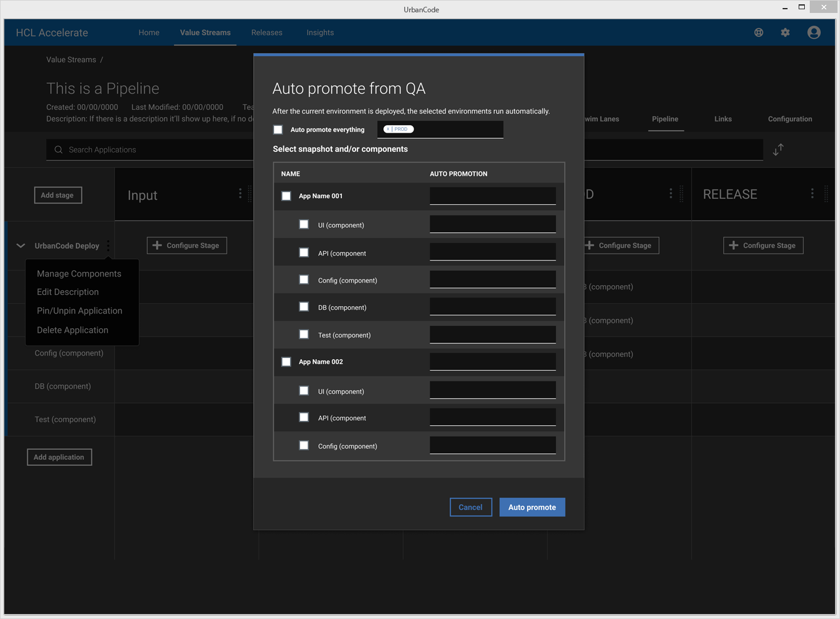Grab the RELEASE stage drag handle
The width and height of the screenshot is (840, 619).
[826, 194]
